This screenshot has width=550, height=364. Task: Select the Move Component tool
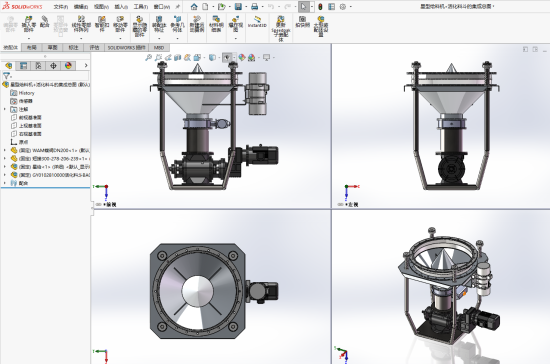point(120,24)
